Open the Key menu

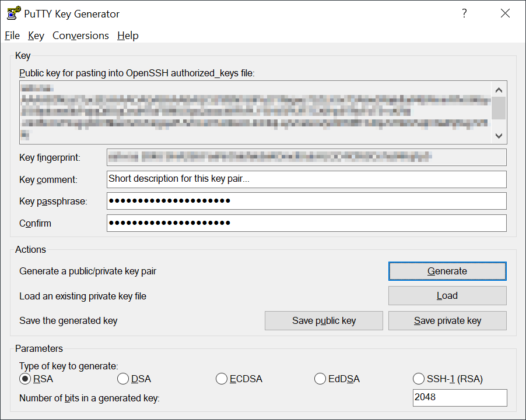pos(36,36)
